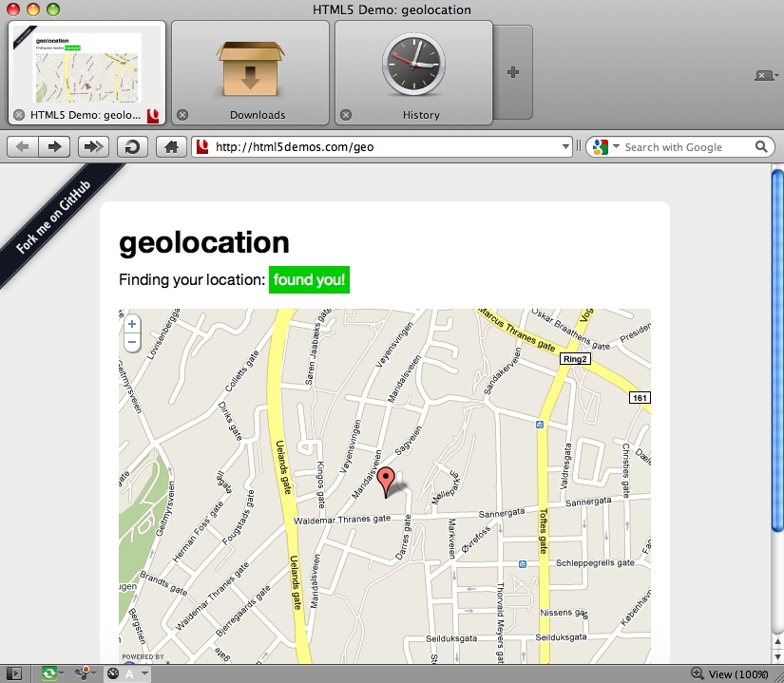Reload the current page
This screenshot has width=784, height=683.
(132, 147)
